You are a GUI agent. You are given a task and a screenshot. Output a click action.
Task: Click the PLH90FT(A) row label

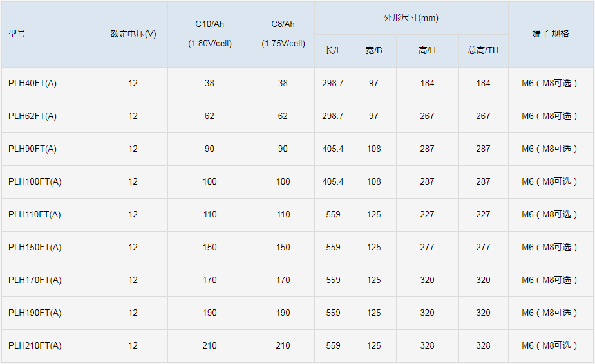[33, 149]
